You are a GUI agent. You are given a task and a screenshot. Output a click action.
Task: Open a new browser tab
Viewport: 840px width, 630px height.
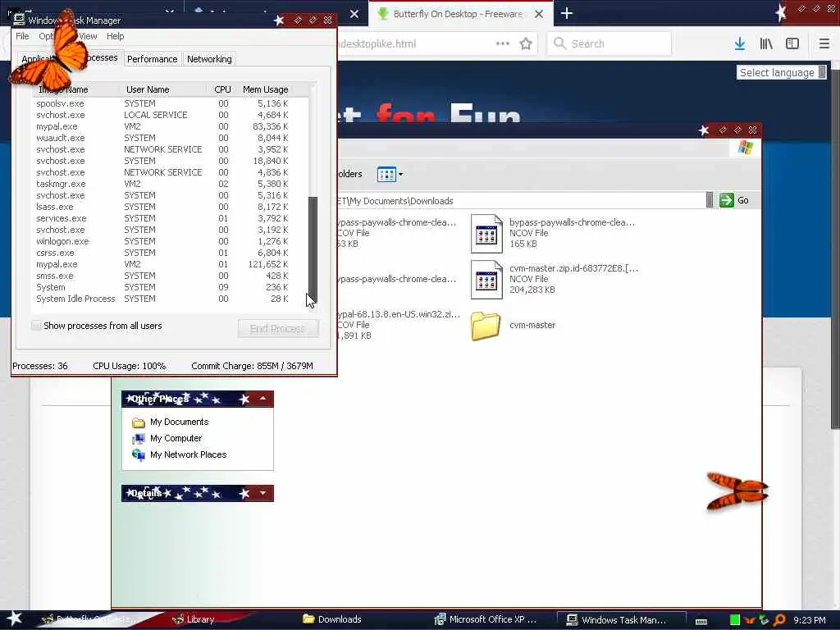[x=567, y=13]
